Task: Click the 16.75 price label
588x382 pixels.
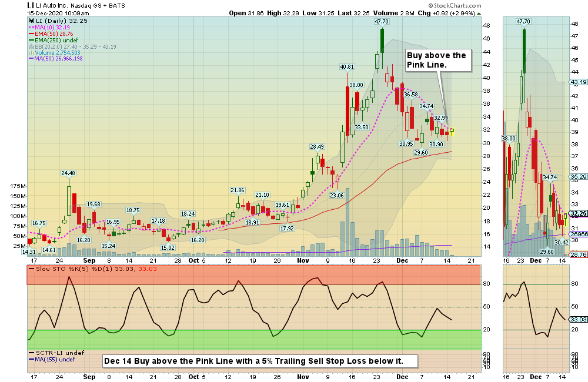Action: 39,223
